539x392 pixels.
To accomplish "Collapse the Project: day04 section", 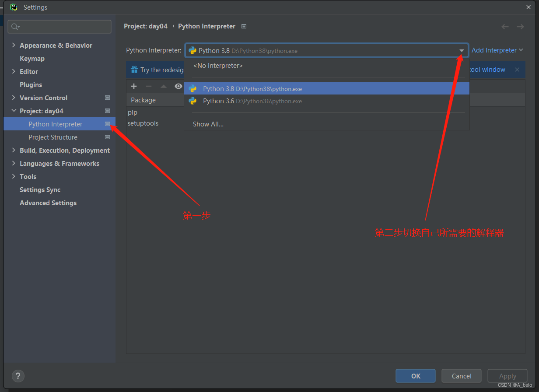I will coord(14,111).
